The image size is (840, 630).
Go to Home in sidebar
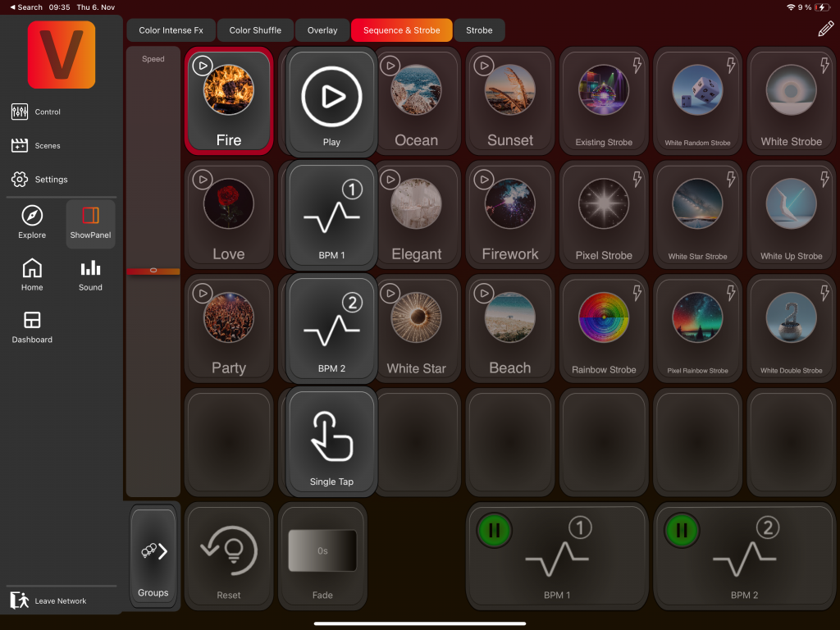[x=32, y=269]
